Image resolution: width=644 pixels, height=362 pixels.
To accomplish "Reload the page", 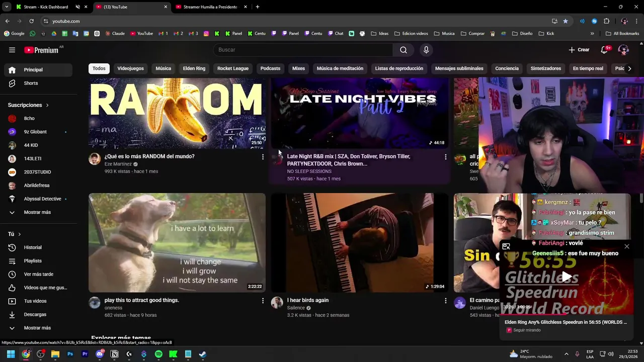I will click(31, 21).
